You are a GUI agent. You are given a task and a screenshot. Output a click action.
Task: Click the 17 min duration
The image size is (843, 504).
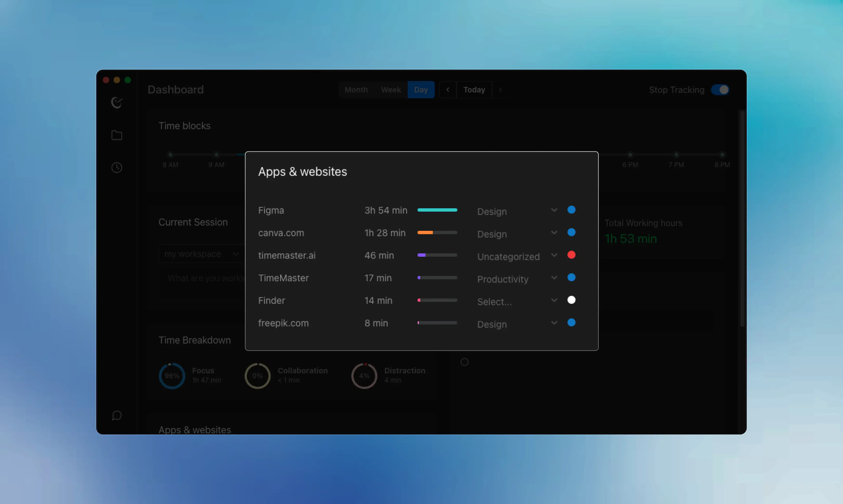(x=378, y=278)
